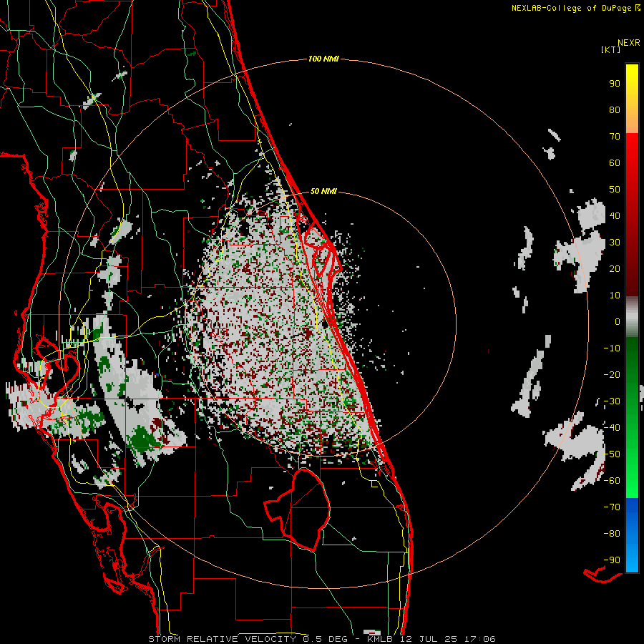Pick the green segment of velocity color bar

pos(632,418)
